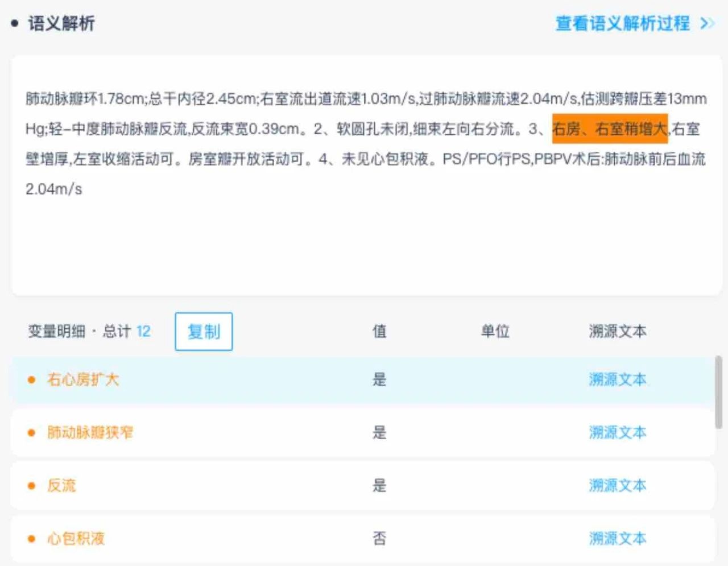Viewport: 728px width, 566px height.
Task: Open 溯源文本 link on the 心包积液 row
Action: tap(618, 538)
